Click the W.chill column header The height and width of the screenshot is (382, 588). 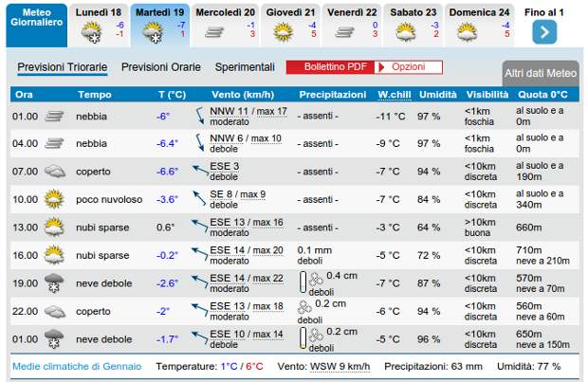pos(394,95)
